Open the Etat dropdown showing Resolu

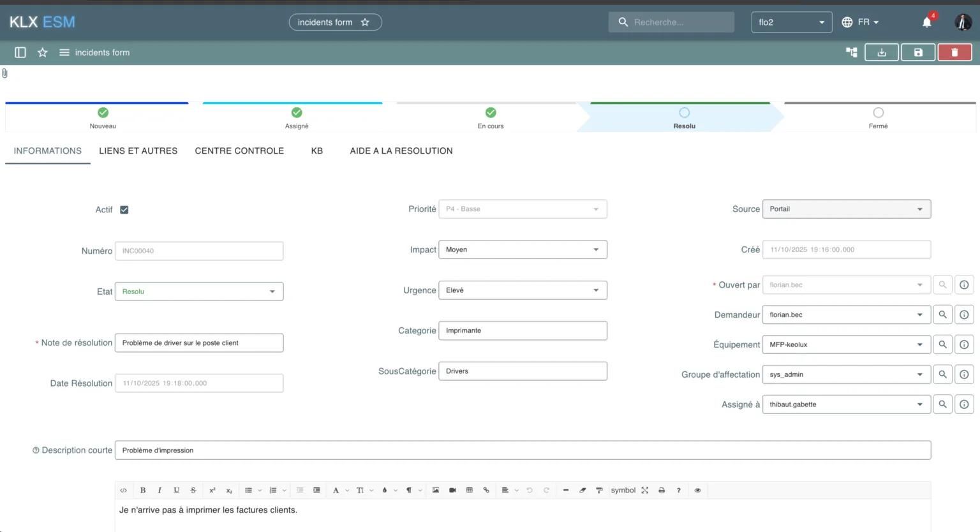(x=199, y=292)
